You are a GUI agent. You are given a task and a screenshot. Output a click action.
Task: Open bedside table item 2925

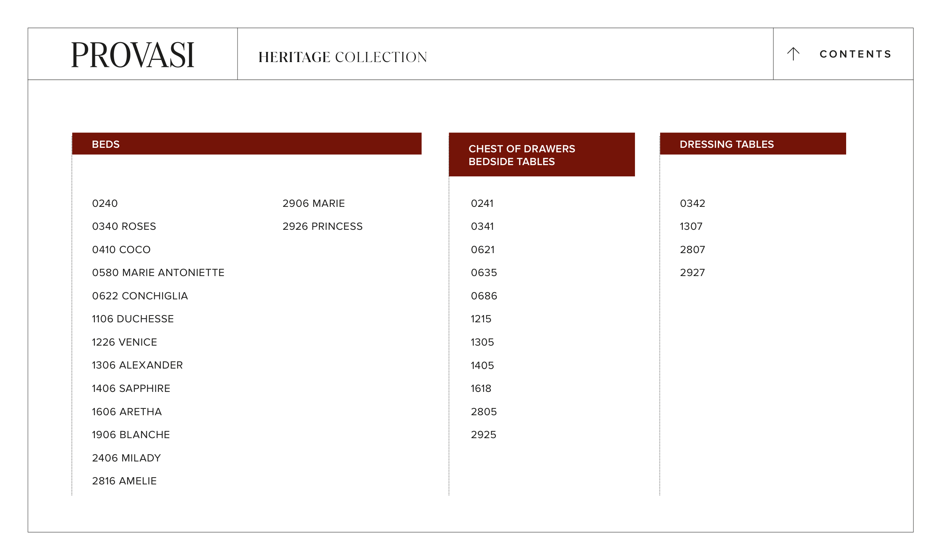483,435
